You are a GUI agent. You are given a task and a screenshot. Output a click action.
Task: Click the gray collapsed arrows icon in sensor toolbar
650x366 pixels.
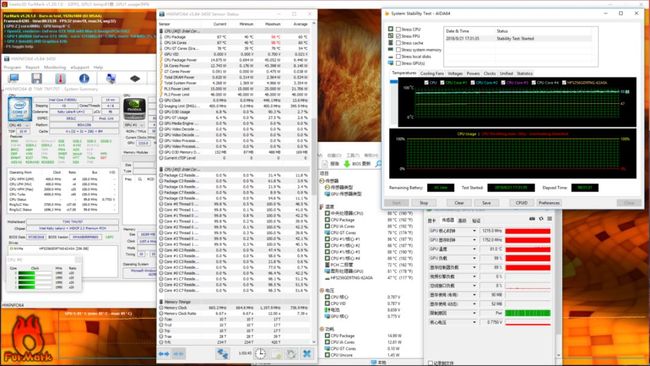[179, 354]
